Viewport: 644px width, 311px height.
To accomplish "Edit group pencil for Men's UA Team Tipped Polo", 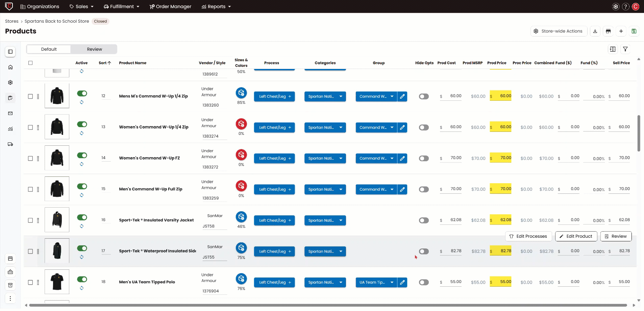I will pos(402,282).
